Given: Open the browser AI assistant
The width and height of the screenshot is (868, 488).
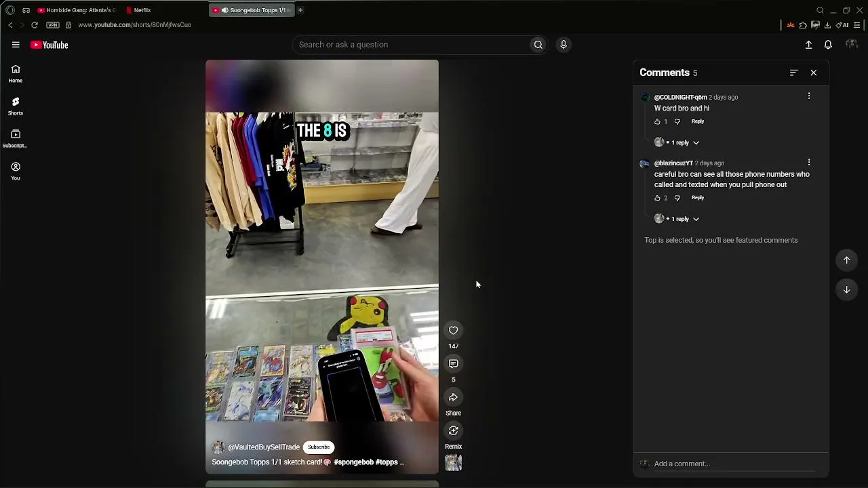Looking at the screenshot, I should (842, 25).
